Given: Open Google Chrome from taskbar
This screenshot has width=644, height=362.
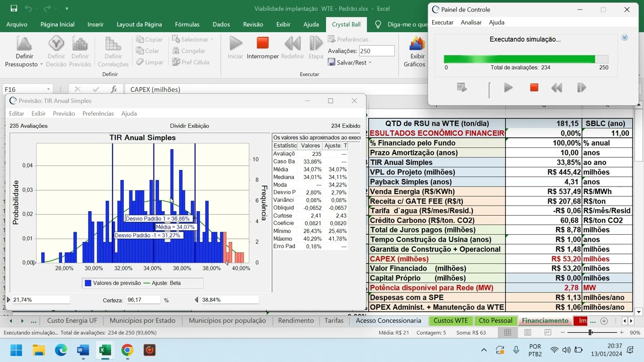Looking at the screenshot, I should 127,350.
